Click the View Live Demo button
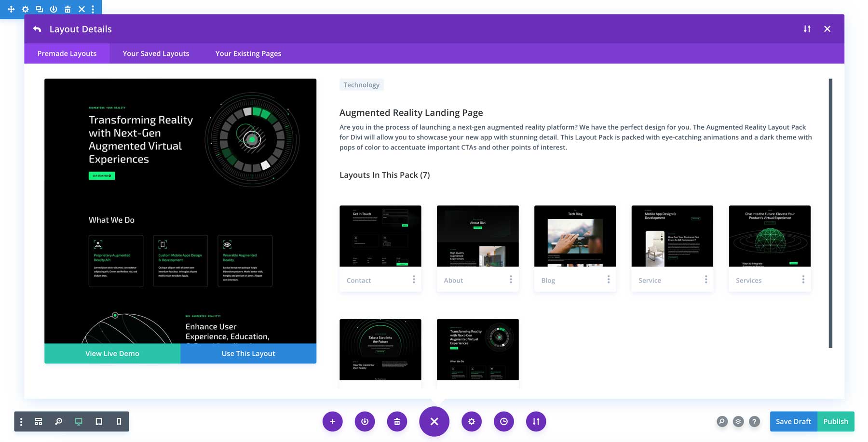The image size is (868, 442). coord(112,353)
